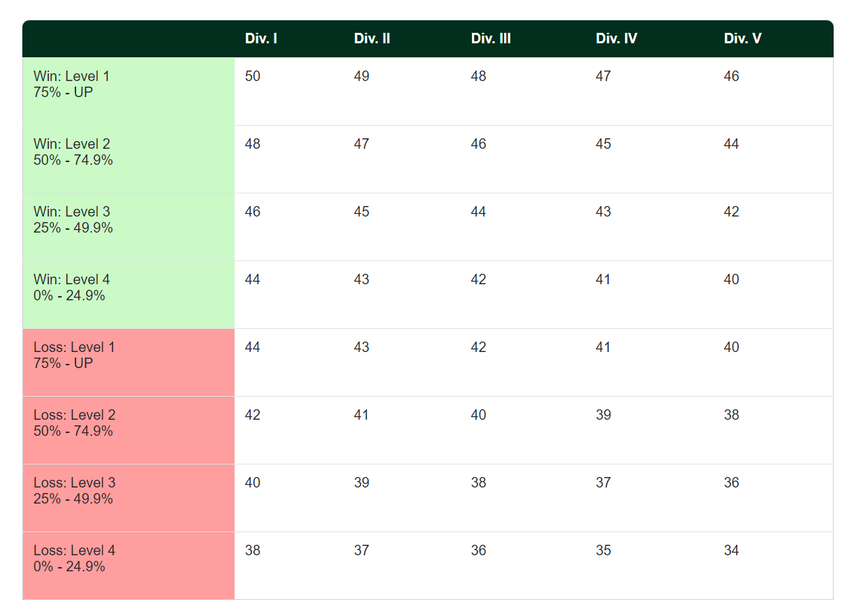The image size is (849, 616).
Task: Select Loss Level 2 Div. IV value 39
Action: (603, 415)
